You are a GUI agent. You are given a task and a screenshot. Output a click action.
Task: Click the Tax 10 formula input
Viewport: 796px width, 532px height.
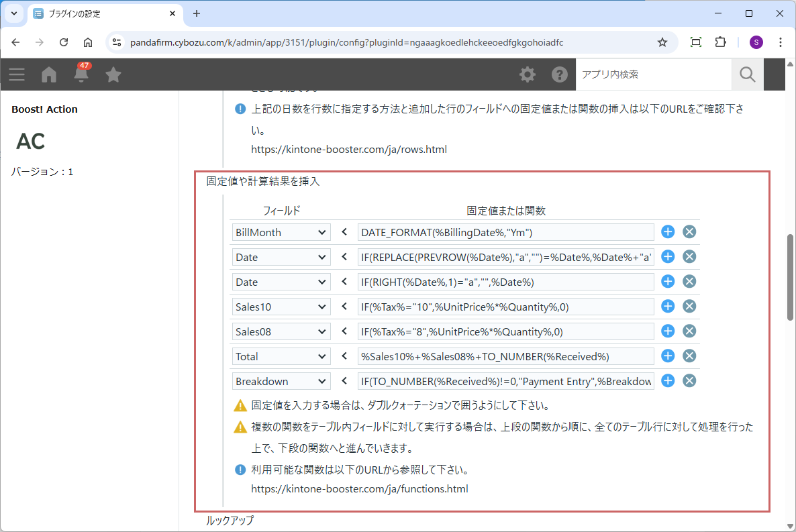pyautogui.click(x=505, y=307)
